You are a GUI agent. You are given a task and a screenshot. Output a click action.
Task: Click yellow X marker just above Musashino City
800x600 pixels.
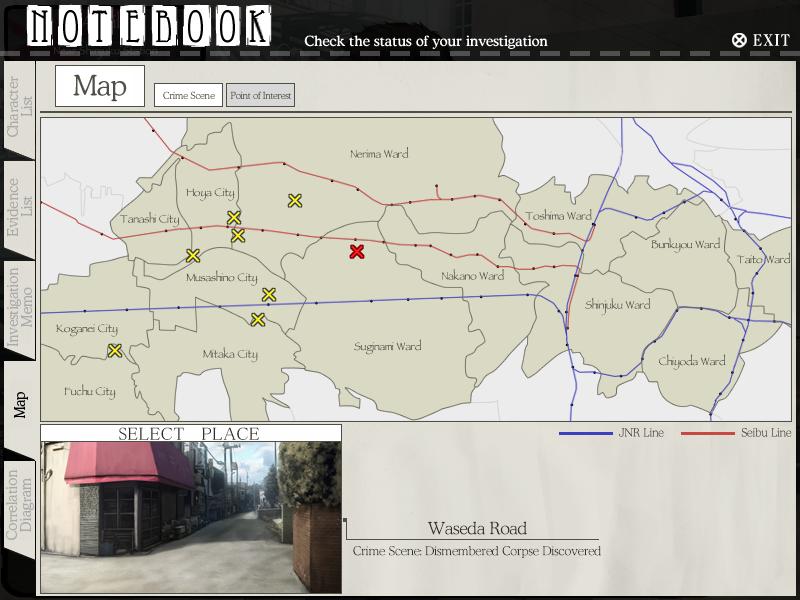coord(238,236)
